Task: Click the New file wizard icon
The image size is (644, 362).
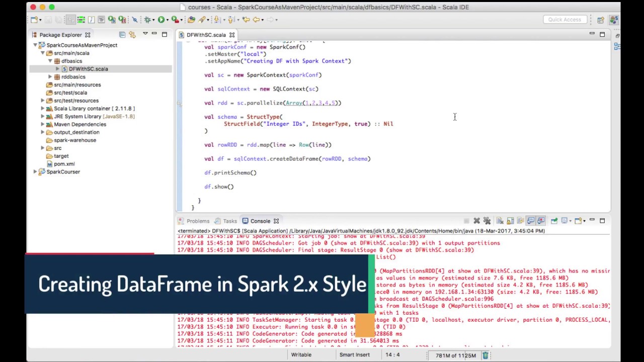Action: 34,20
